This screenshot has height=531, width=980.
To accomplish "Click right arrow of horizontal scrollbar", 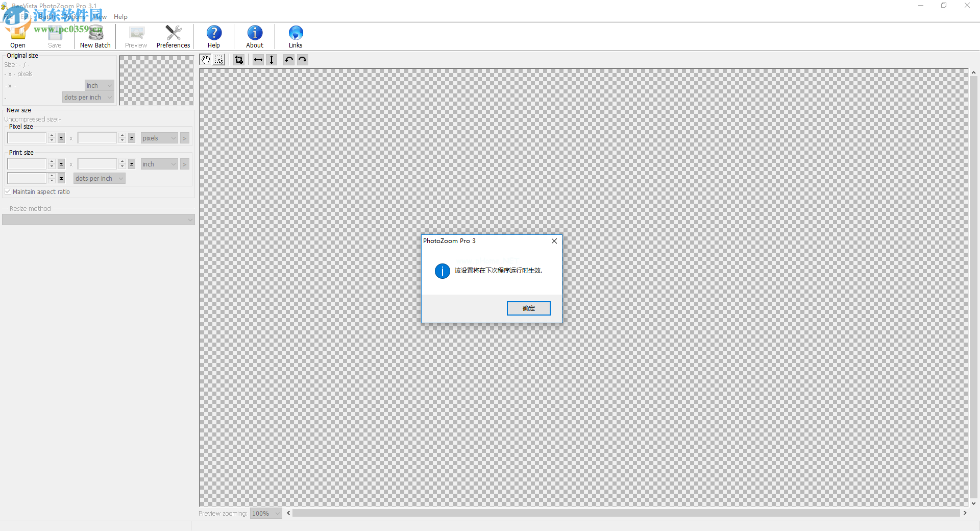I will 965,513.
